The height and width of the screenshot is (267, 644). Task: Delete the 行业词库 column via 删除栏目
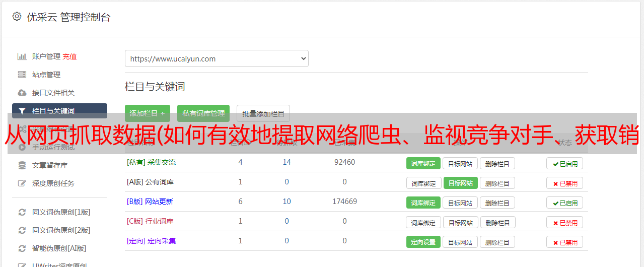497,222
